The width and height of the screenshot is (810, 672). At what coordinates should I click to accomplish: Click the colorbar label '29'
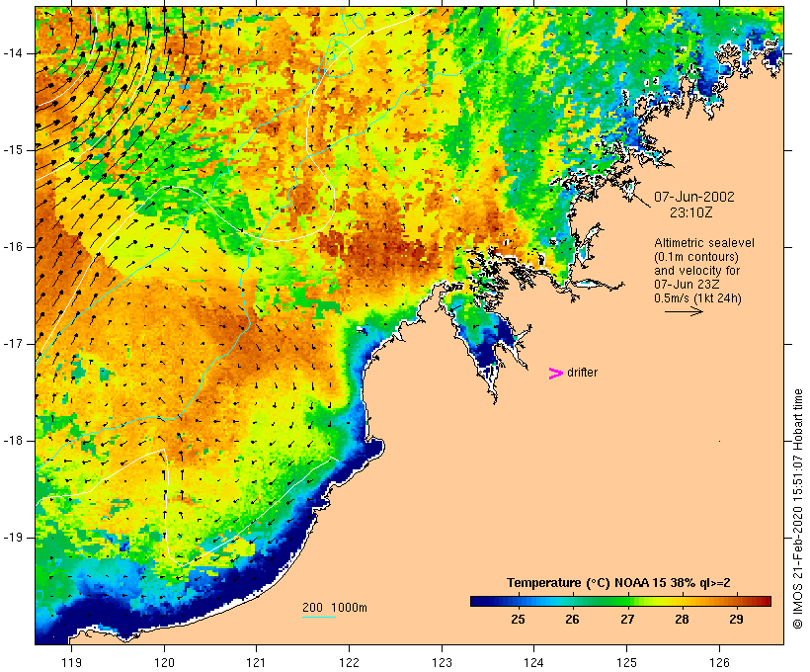point(736,620)
